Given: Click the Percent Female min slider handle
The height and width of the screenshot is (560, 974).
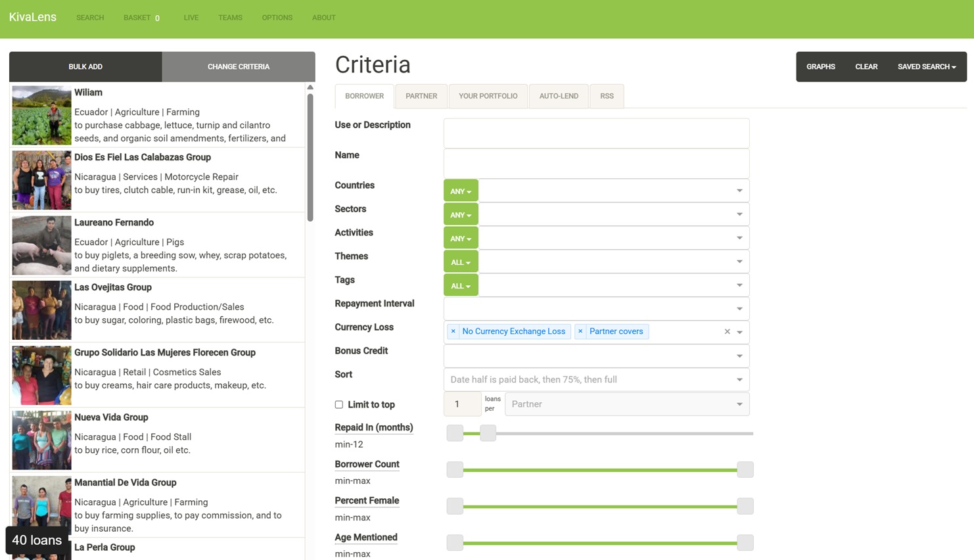Looking at the screenshot, I should point(455,506).
